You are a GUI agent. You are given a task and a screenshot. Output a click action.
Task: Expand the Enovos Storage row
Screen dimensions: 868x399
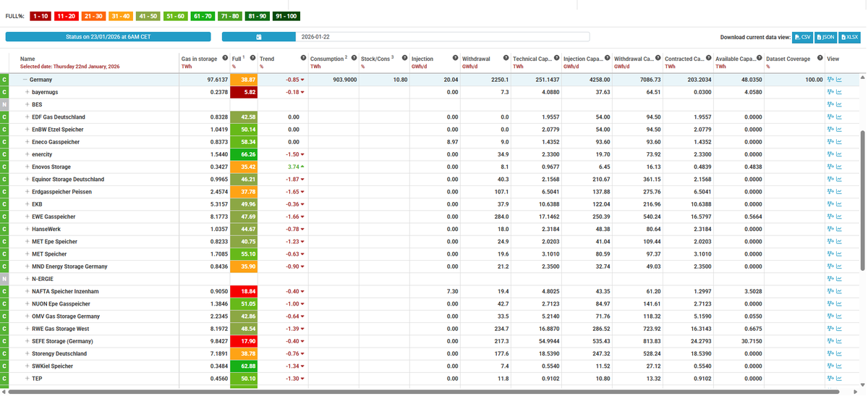coord(27,167)
